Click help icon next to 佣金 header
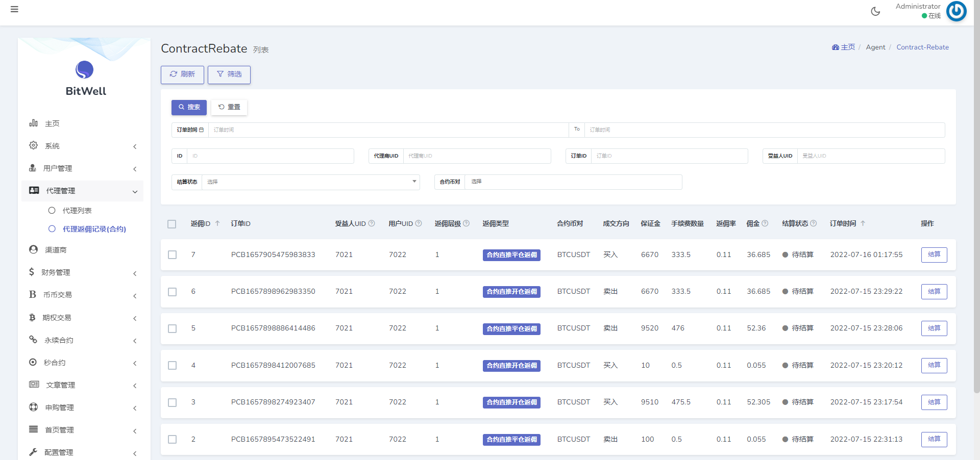980x460 pixels. [x=765, y=223]
